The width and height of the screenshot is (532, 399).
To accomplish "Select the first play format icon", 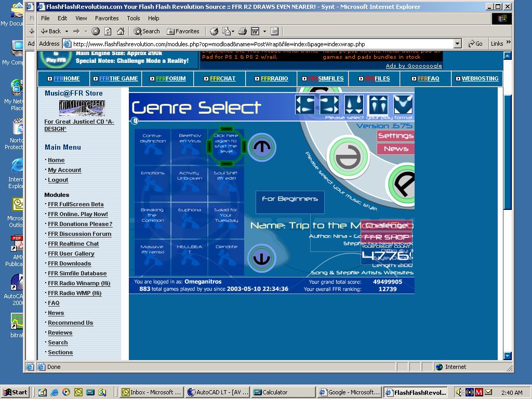I will coord(304,104).
